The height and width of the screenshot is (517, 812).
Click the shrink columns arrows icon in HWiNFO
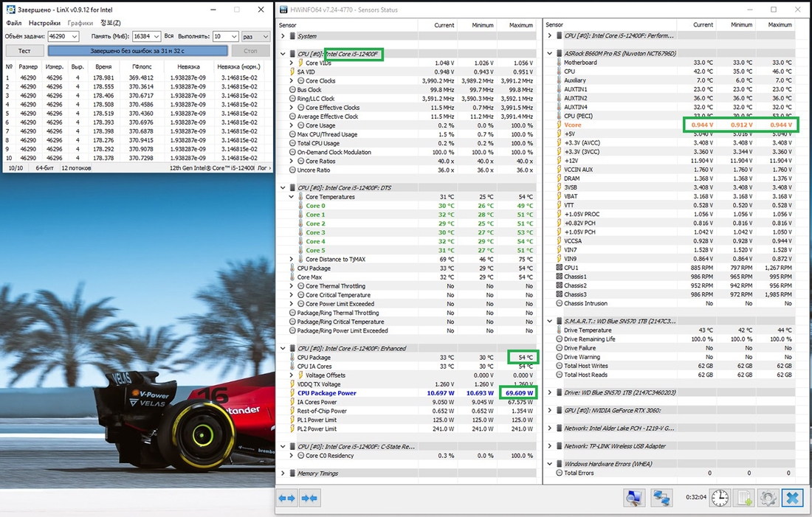click(309, 499)
